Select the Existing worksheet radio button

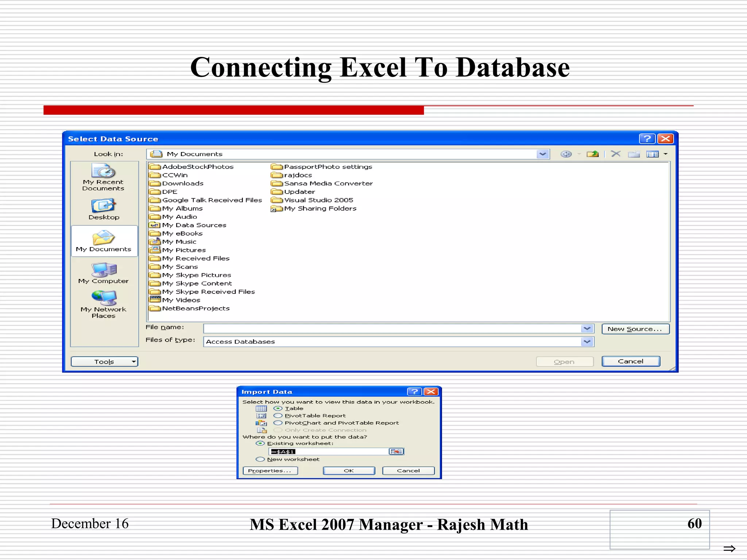point(260,443)
